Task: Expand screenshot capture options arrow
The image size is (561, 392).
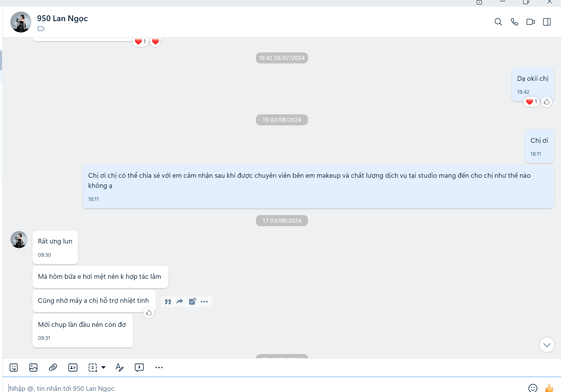Action: pyautogui.click(x=103, y=367)
